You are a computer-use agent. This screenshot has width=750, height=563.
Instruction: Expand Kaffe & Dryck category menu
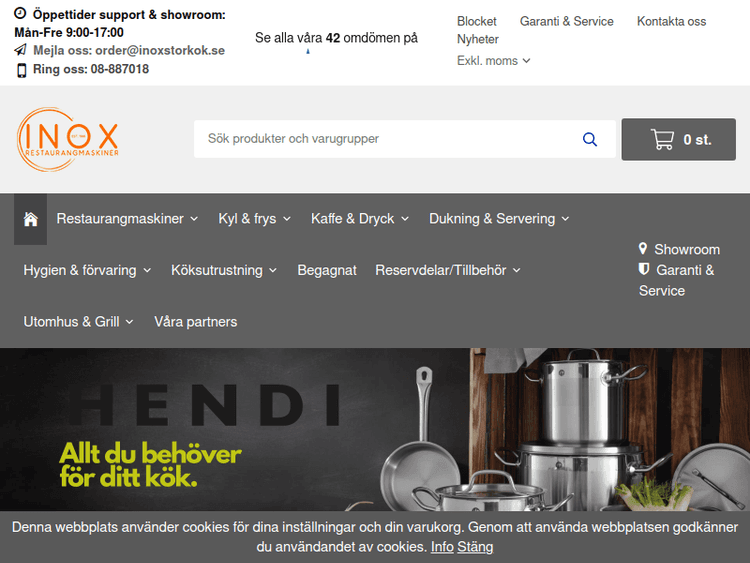coord(360,219)
